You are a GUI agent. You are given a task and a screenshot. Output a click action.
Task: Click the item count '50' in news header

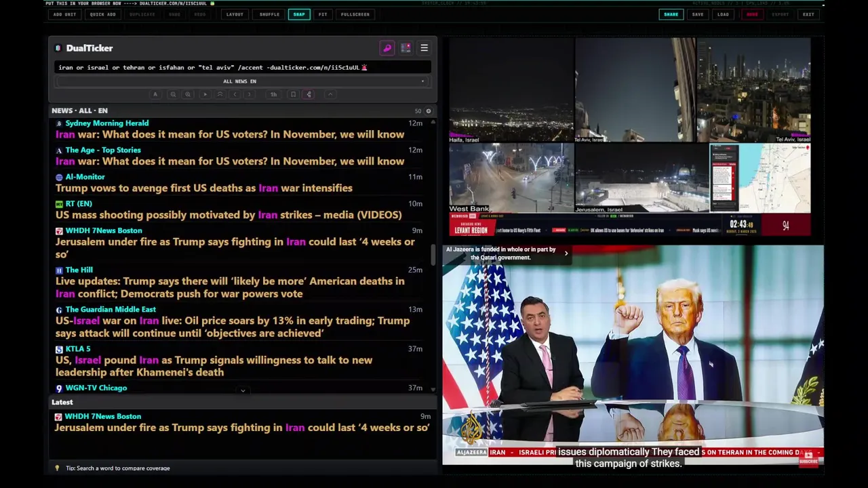coord(418,110)
